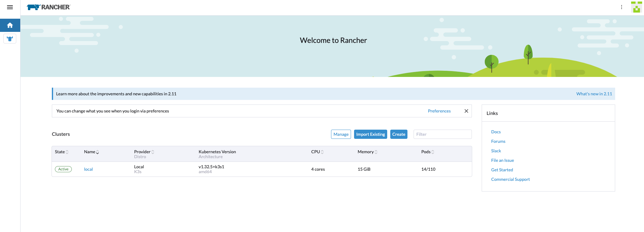Open the What's new in 2.11 link

click(x=594, y=94)
